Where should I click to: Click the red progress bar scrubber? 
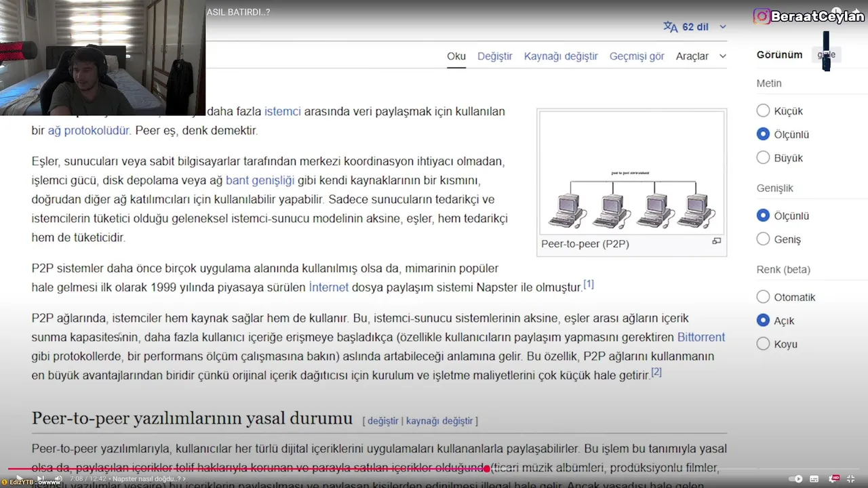(x=487, y=468)
